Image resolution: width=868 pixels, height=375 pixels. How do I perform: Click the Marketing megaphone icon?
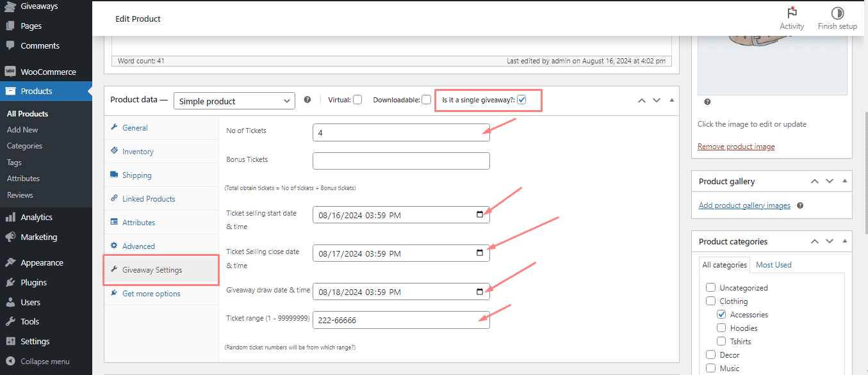10,237
